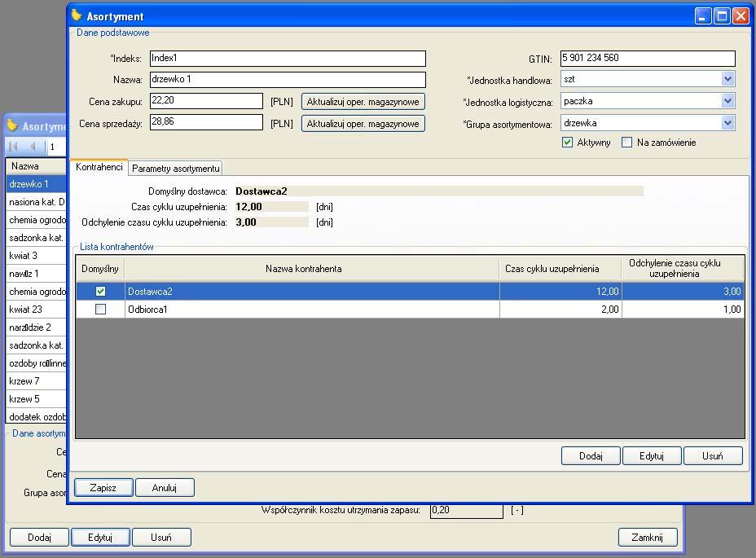Select narzędzie 2 in the background list
The height and width of the screenshot is (558, 756).
tap(37, 327)
